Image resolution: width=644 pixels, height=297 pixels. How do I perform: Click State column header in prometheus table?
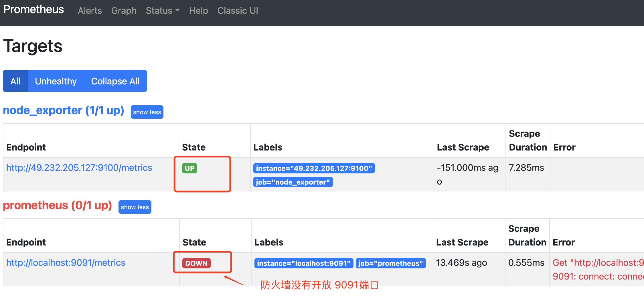194,242
